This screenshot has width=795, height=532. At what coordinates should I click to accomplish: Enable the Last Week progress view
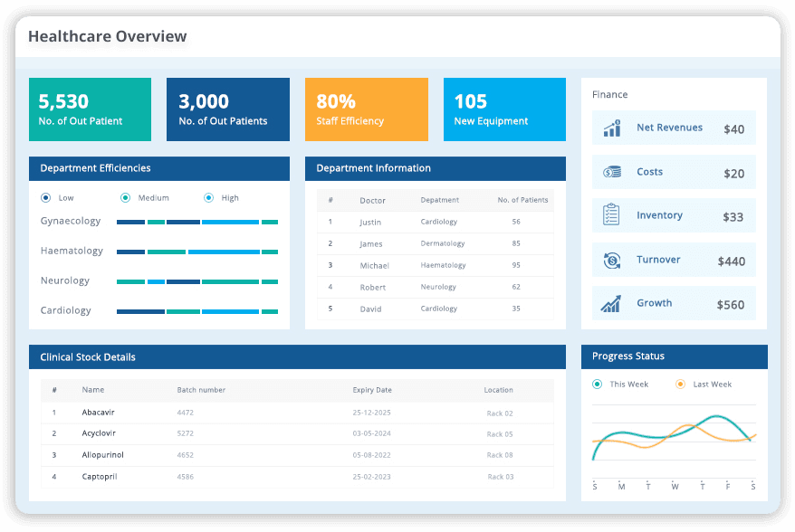click(680, 385)
